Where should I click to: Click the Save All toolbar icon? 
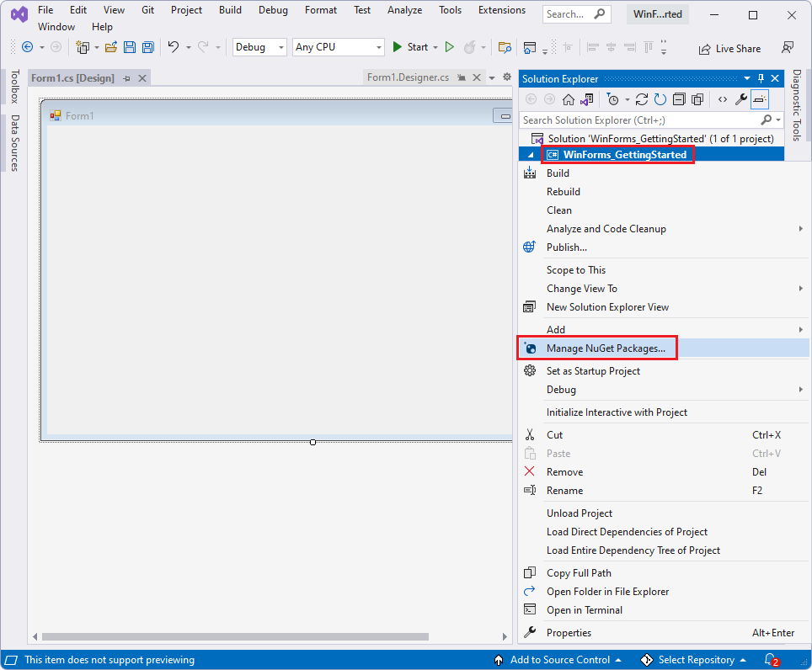click(x=147, y=47)
